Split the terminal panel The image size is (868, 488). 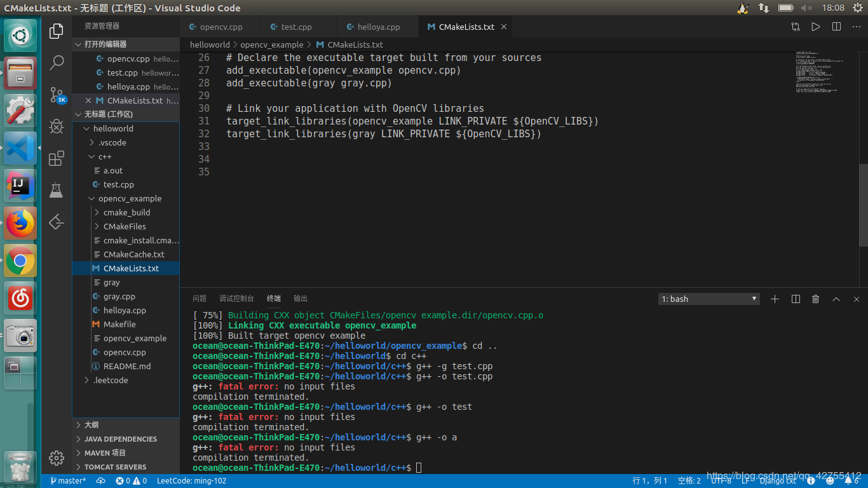click(796, 299)
